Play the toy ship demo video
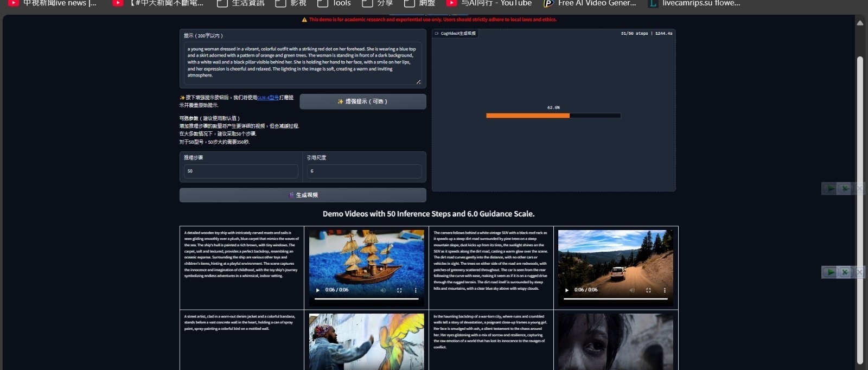Viewport: 868px width, 370px height. [x=318, y=290]
